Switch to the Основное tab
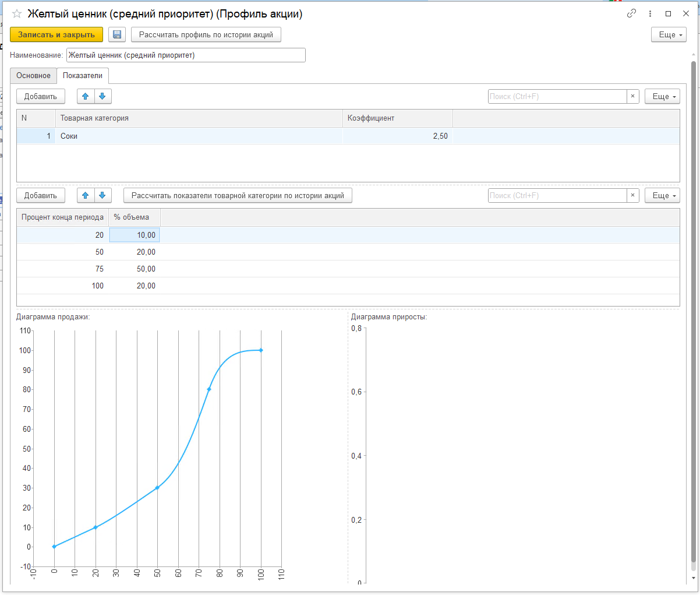The height and width of the screenshot is (595, 700). pyautogui.click(x=33, y=76)
